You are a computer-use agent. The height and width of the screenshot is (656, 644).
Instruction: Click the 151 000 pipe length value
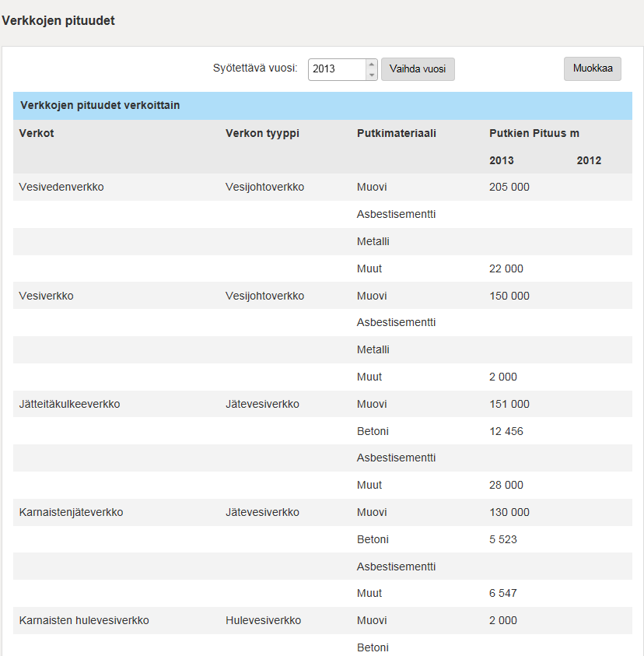(509, 404)
